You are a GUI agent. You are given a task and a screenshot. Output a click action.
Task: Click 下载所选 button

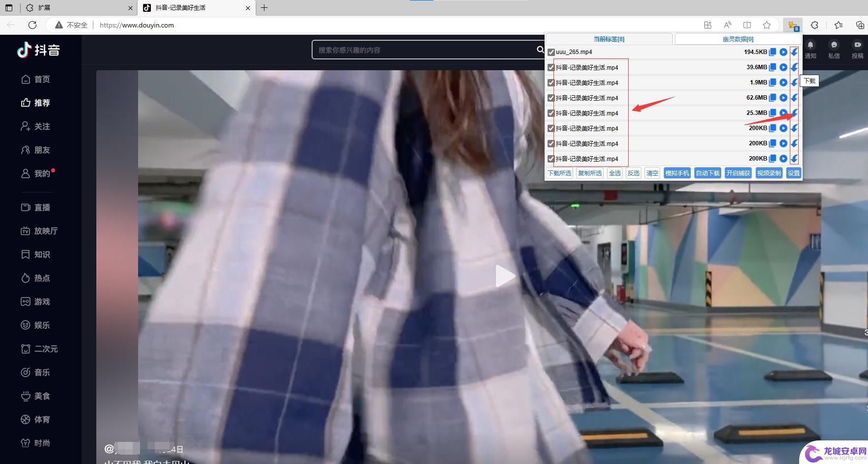pos(559,173)
